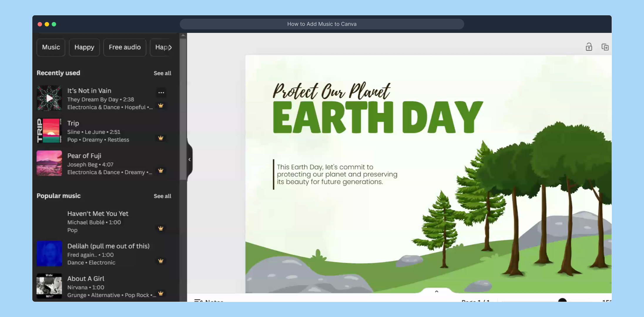Screen dimensions: 644x317
Task: Click the audio panel vertical scrollbar
Action: (183, 109)
